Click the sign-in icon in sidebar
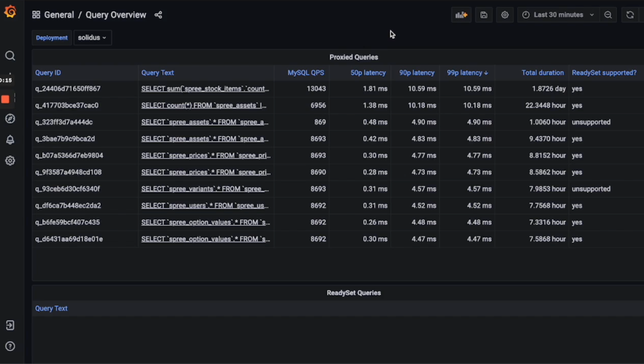This screenshot has width=644, height=364. [10, 325]
